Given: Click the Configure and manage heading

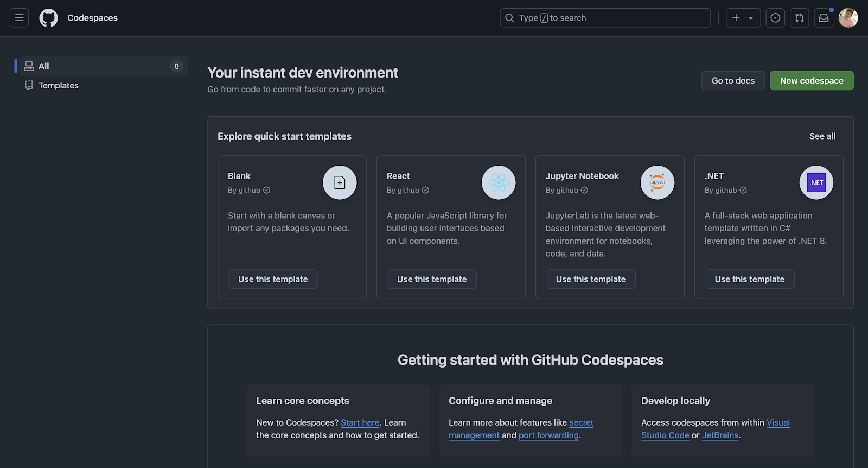Looking at the screenshot, I should [x=500, y=401].
